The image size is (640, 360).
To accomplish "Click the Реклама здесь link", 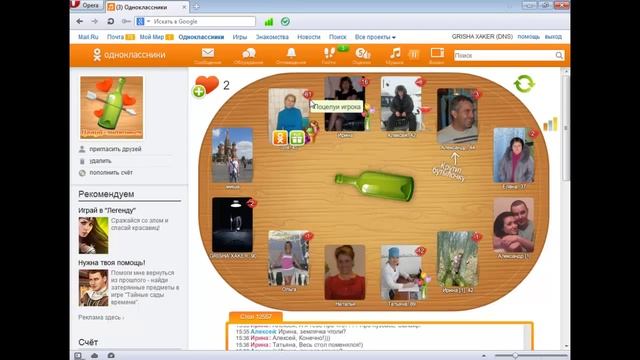I will click(x=101, y=317).
